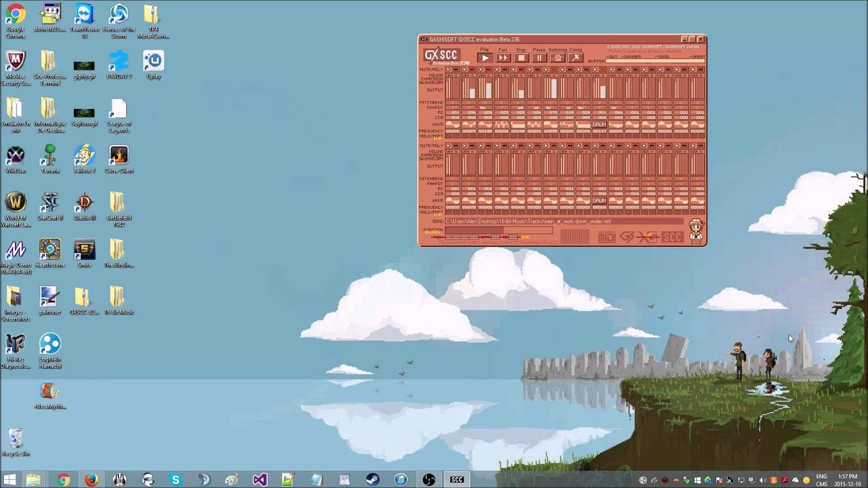
Task: Click the frequency value 00117
Action: tap(599, 131)
